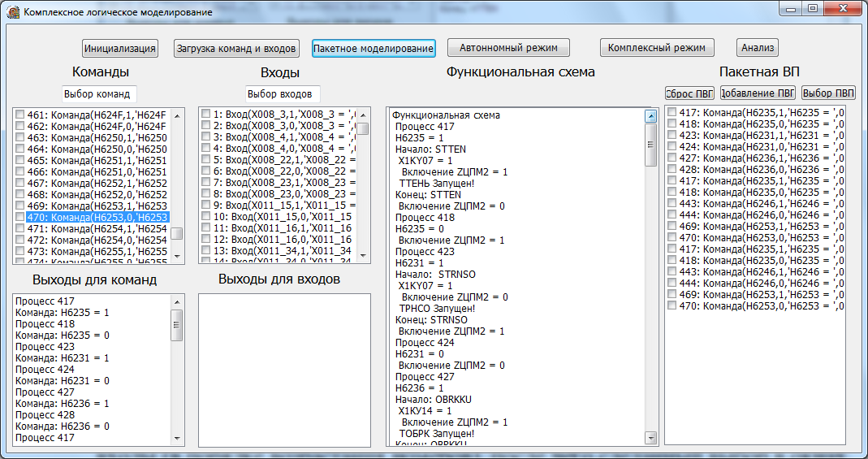Check command 462 in the Команды list
868x459 pixels.
click(20, 125)
